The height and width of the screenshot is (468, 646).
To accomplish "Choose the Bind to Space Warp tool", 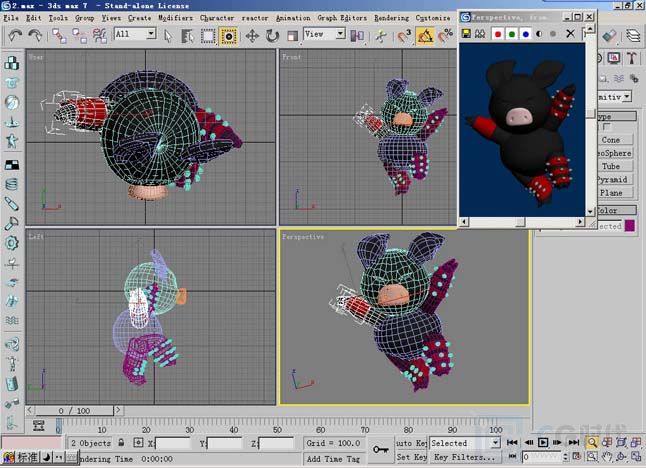I will (x=100, y=36).
